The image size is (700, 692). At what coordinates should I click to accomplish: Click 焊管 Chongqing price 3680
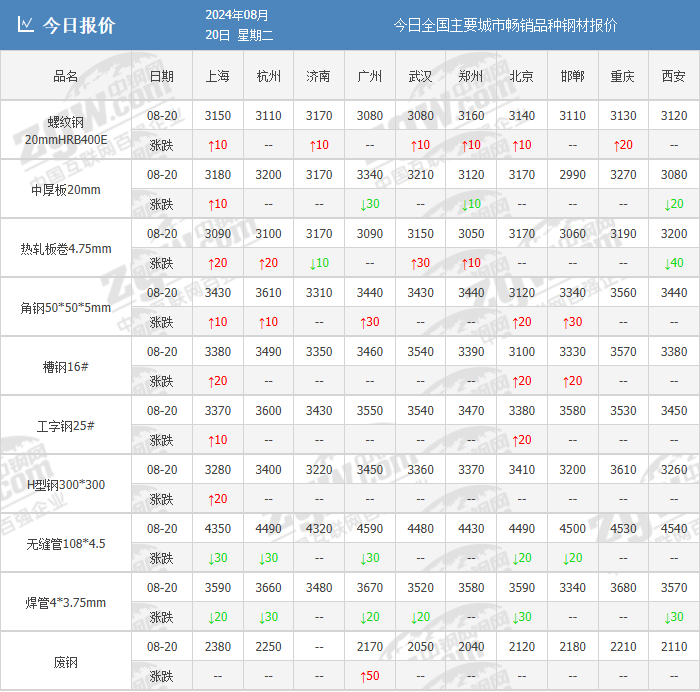tap(623, 588)
